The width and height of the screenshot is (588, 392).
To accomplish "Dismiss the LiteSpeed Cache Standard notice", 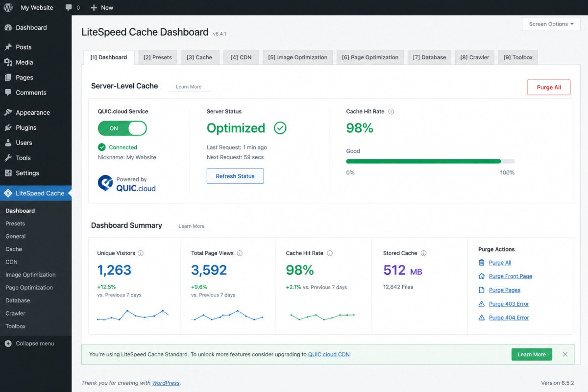I will [565, 354].
